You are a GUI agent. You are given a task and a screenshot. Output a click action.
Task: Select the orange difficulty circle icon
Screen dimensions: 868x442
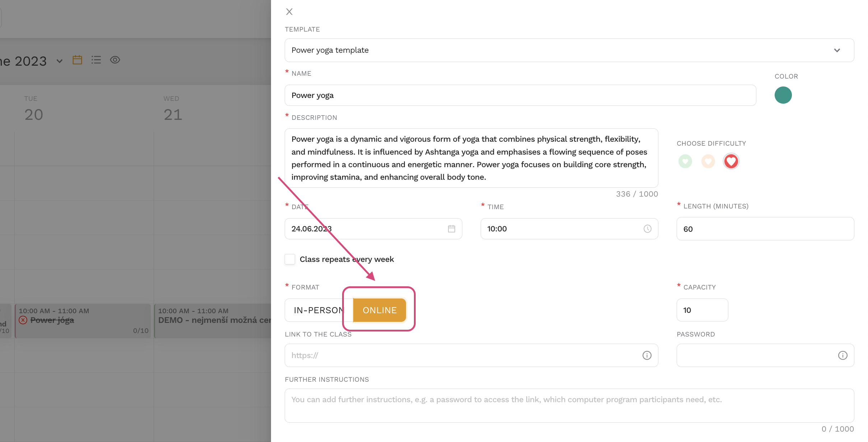(708, 161)
